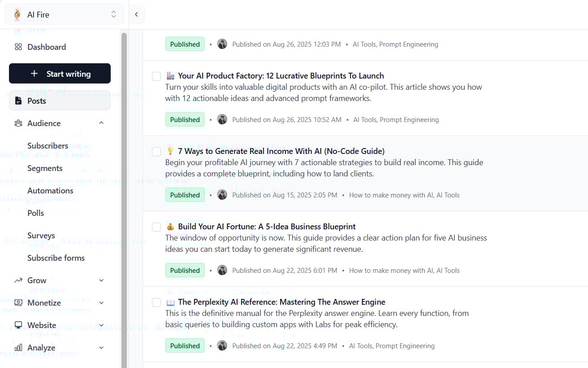This screenshot has height=368, width=588.
Task: Click Published badge on AI Product Factory post
Action: click(185, 119)
